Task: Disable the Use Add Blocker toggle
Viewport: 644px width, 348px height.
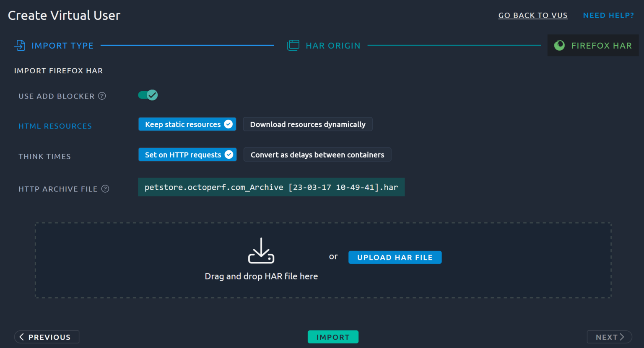Action: tap(148, 95)
